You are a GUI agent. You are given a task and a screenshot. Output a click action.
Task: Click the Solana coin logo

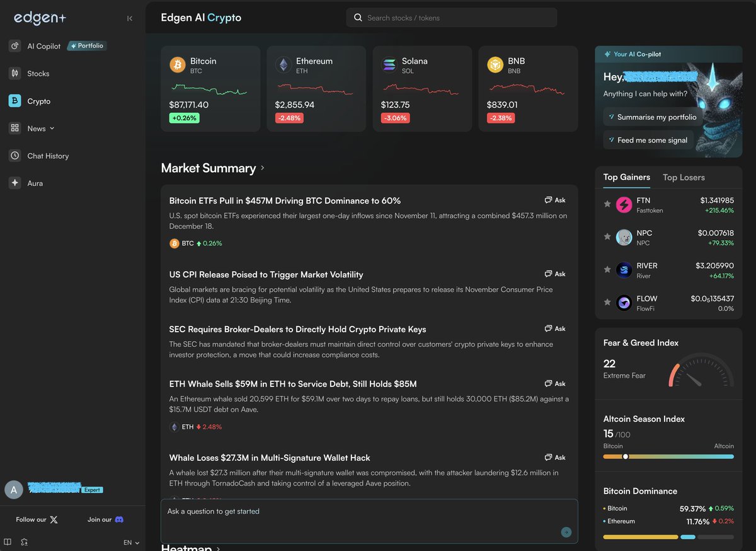click(x=389, y=64)
